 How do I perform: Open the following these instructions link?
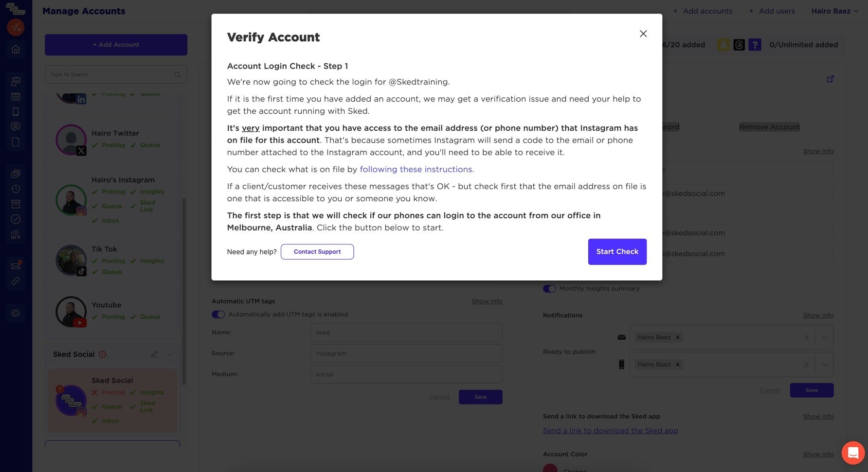[416, 169]
